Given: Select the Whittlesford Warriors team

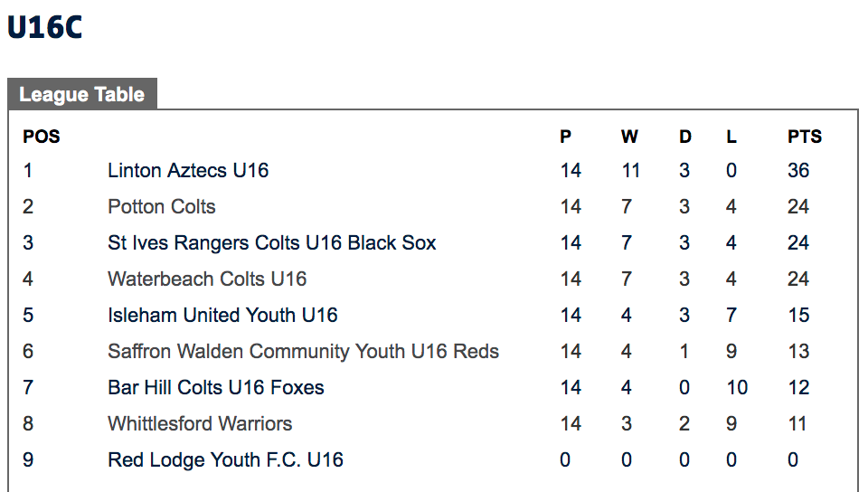Looking at the screenshot, I should click(200, 423).
